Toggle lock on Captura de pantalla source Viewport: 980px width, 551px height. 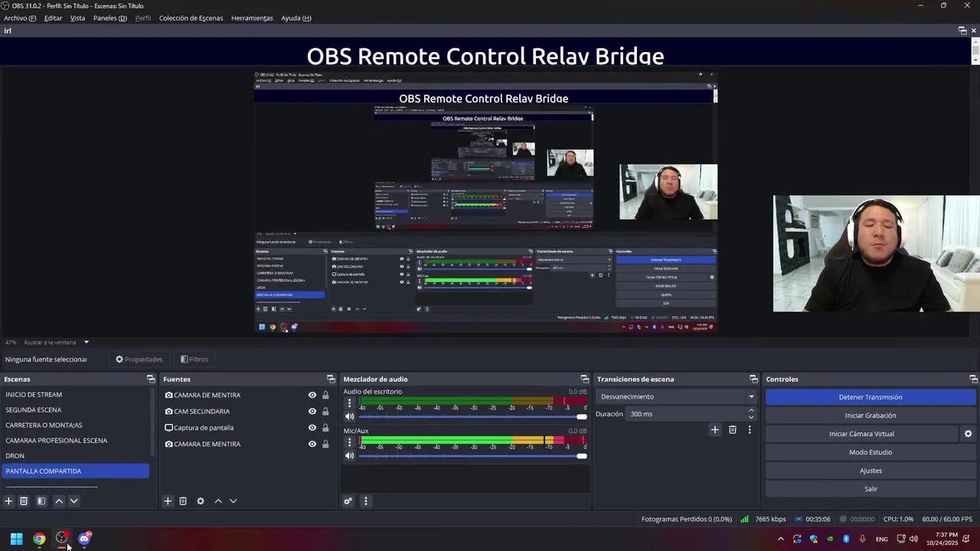[x=325, y=428]
